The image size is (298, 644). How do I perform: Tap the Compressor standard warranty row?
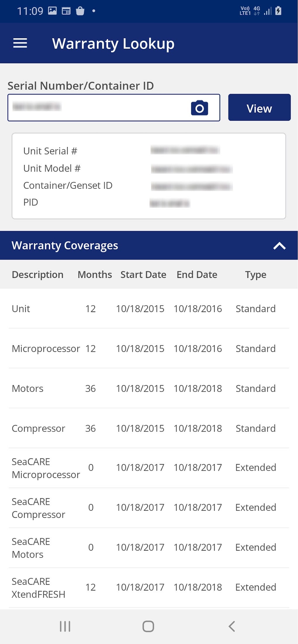149,428
